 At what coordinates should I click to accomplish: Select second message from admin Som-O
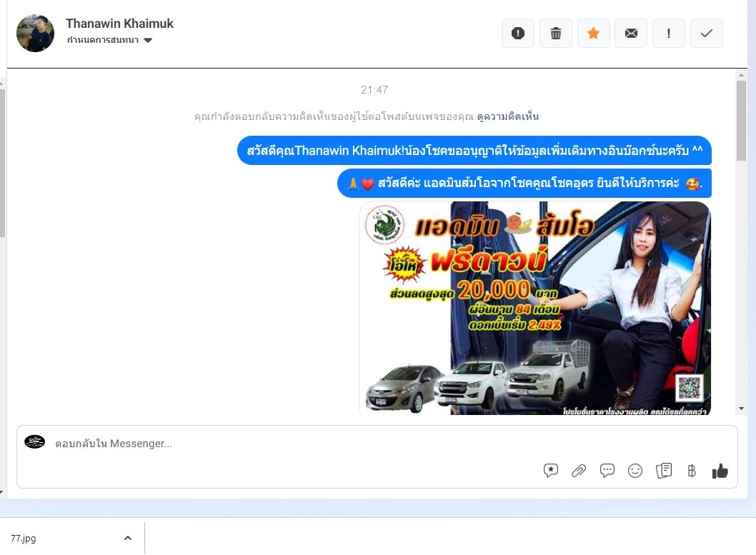tap(524, 184)
